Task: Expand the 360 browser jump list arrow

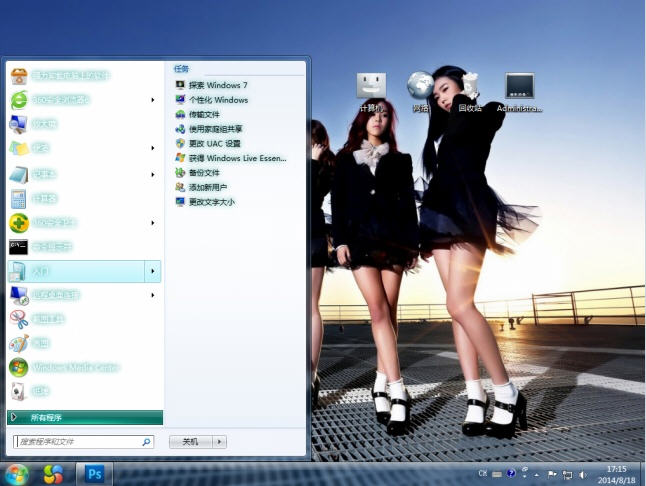Action: [152, 100]
